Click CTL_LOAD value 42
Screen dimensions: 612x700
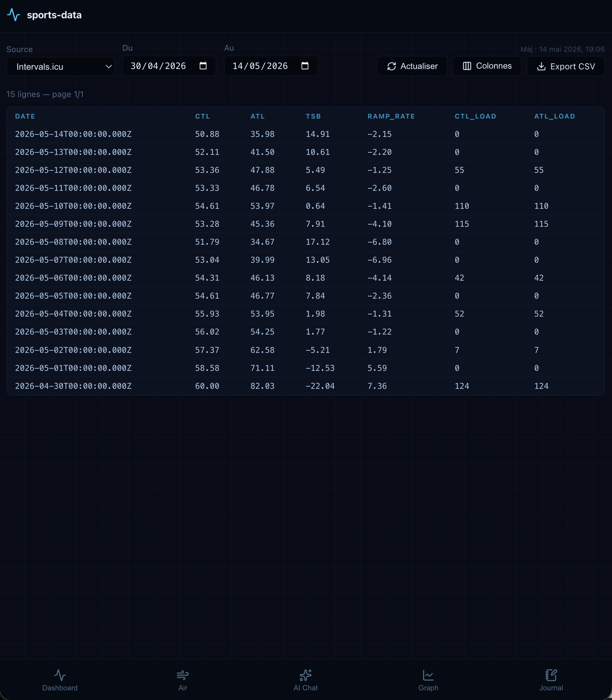coord(459,278)
